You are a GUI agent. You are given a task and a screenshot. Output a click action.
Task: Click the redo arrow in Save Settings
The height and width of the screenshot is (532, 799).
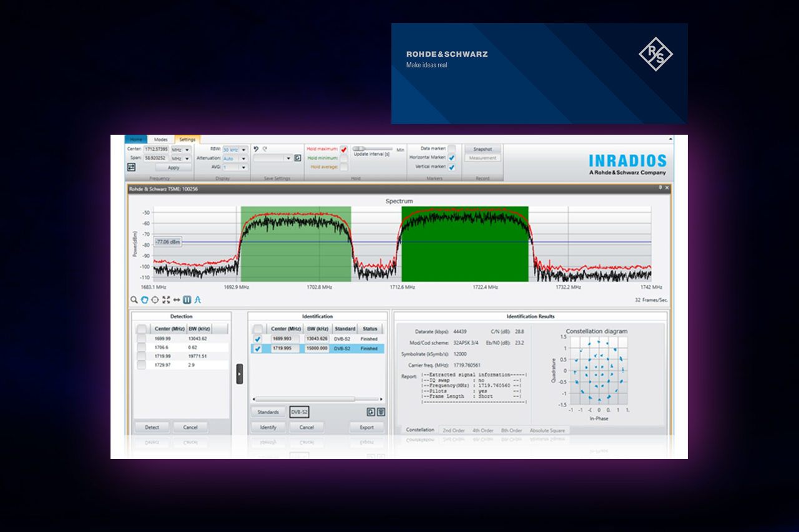click(x=265, y=149)
